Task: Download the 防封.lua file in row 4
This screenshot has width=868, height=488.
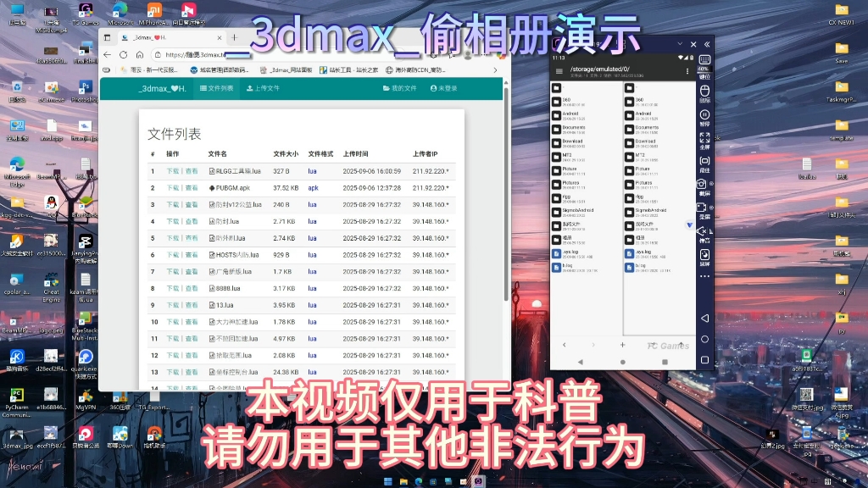Action: [x=173, y=221]
